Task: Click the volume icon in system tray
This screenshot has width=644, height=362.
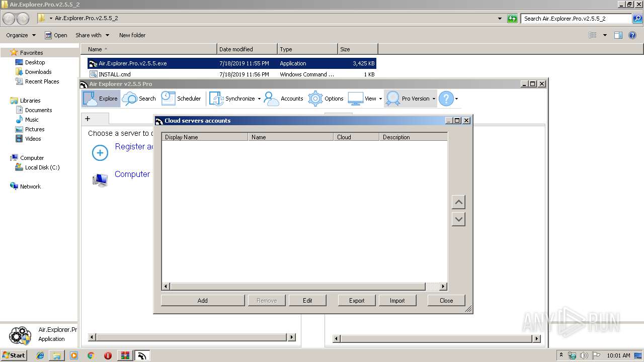Action: (x=584, y=355)
